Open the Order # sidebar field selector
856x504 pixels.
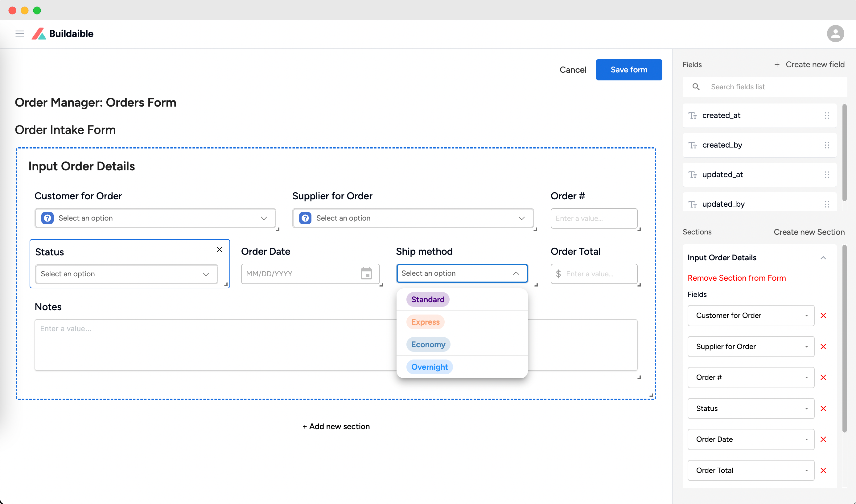[x=751, y=378]
